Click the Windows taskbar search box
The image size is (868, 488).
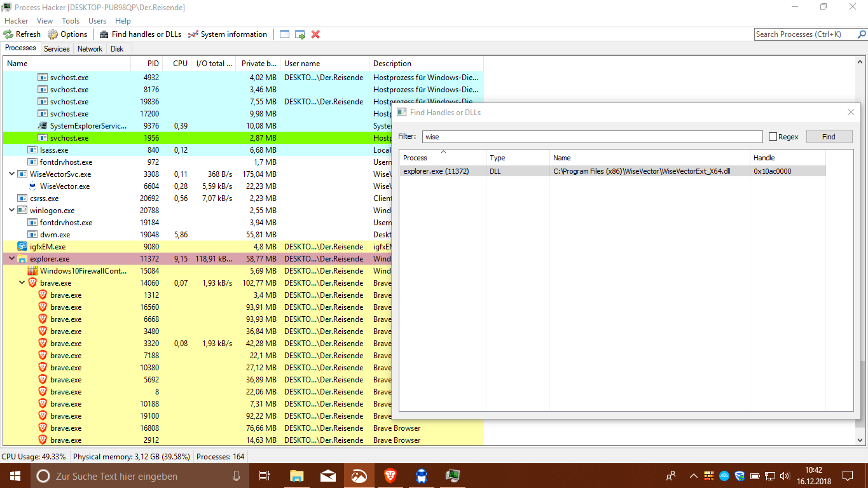pyautogui.click(x=141, y=476)
